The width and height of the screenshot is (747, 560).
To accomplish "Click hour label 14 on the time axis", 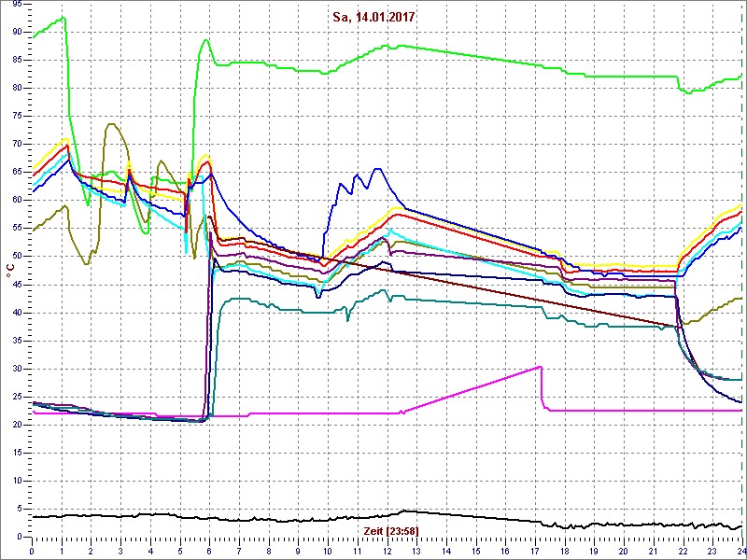I will (x=446, y=551).
